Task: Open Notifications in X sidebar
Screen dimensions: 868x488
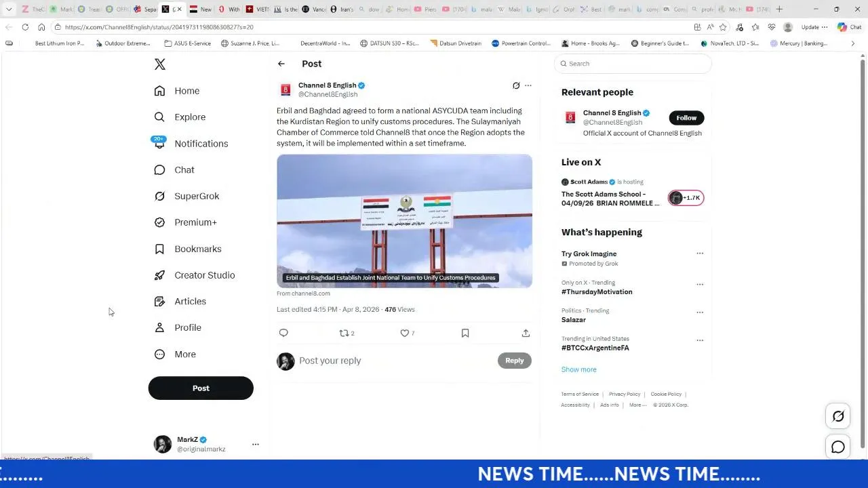Action: tap(191, 144)
